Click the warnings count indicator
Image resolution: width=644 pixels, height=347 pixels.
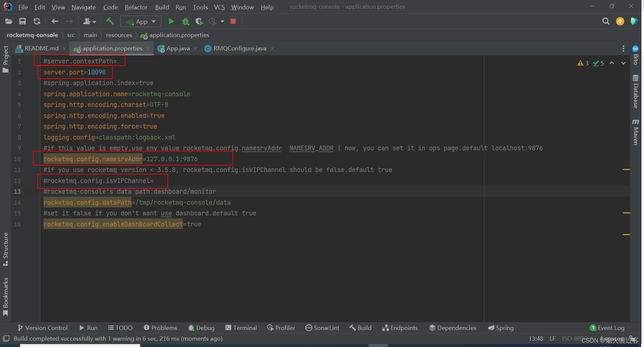[583, 63]
